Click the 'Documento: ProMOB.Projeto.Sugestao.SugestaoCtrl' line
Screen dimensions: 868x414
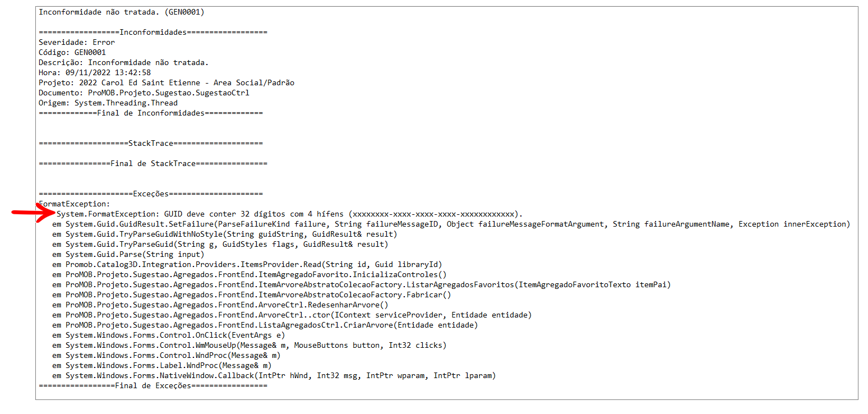144,93
